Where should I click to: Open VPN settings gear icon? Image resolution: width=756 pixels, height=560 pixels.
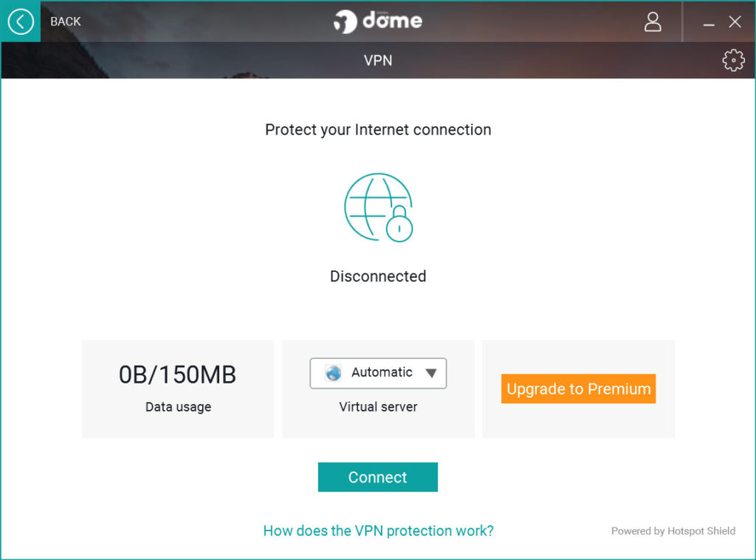(733, 61)
